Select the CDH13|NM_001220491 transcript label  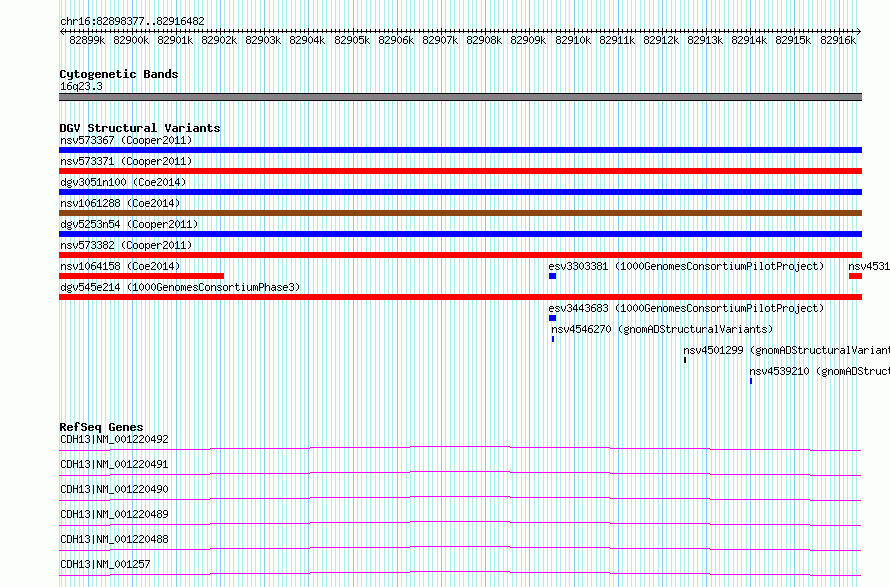point(114,464)
